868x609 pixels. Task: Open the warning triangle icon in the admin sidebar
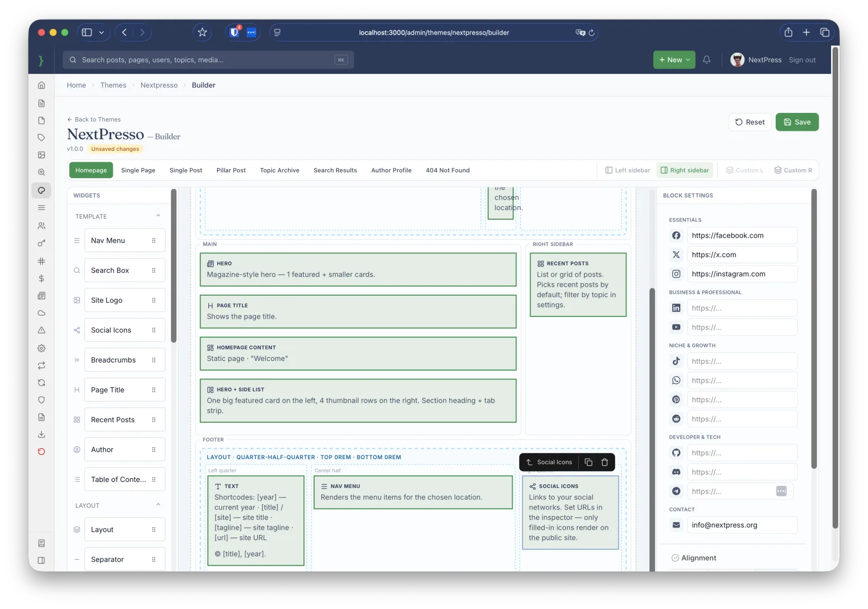41,331
